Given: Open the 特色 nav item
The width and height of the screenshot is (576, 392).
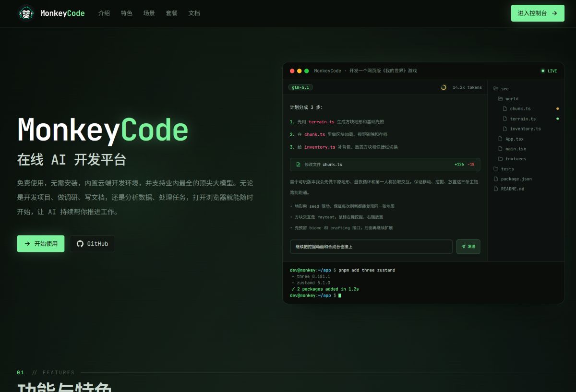Looking at the screenshot, I should click(x=127, y=13).
